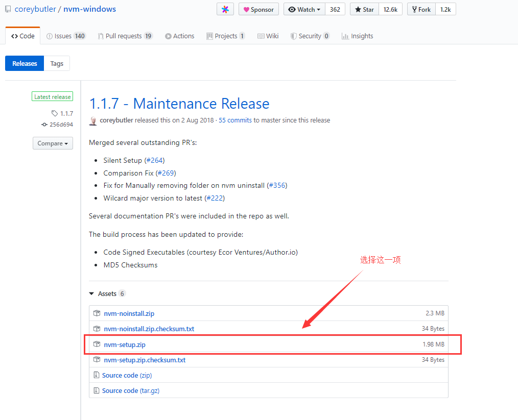Open the Wiki tab
Image resolution: width=518 pixels, height=420 pixels.
pyautogui.click(x=268, y=36)
